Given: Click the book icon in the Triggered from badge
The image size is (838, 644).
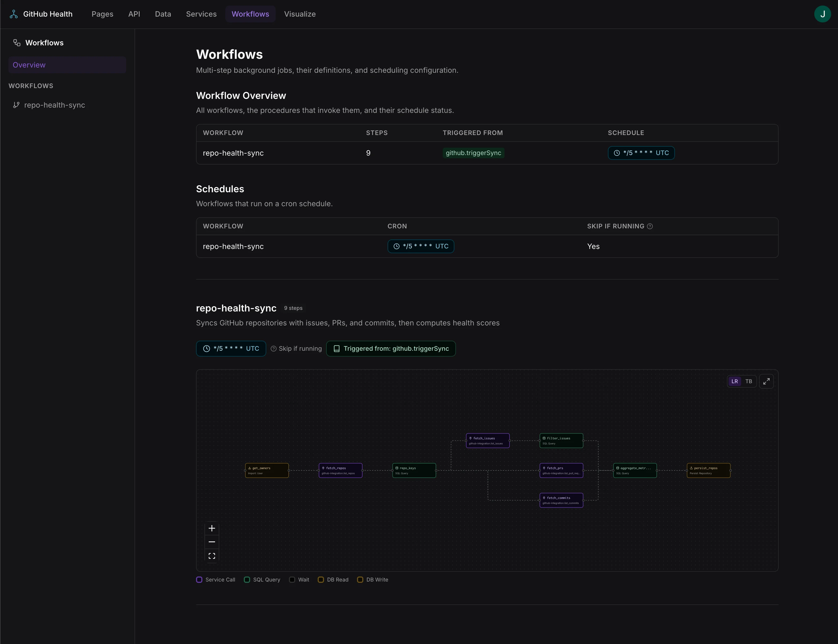Looking at the screenshot, I should pos(336,349).
